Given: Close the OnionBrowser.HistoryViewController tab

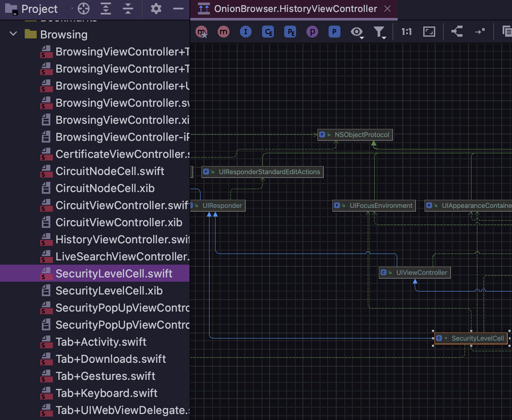Looking at the screenshot, I should [387, 9].
